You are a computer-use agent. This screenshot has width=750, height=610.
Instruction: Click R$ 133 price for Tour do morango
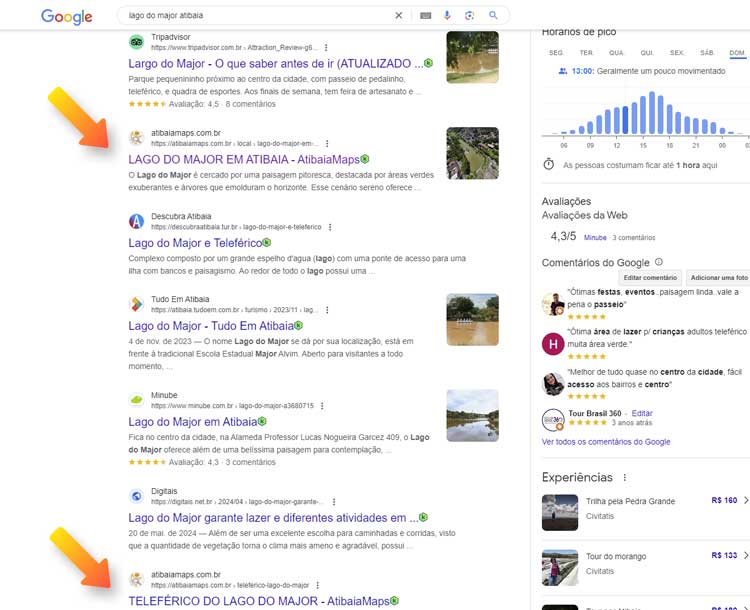tap(724, 555)
